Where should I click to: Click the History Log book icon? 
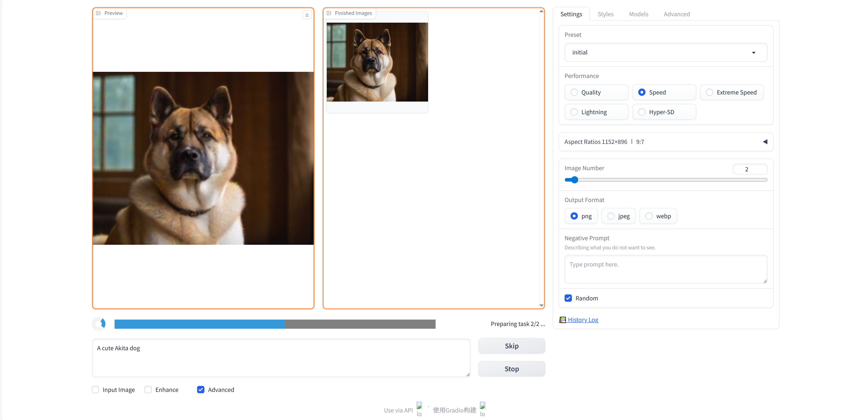point(562,320)
